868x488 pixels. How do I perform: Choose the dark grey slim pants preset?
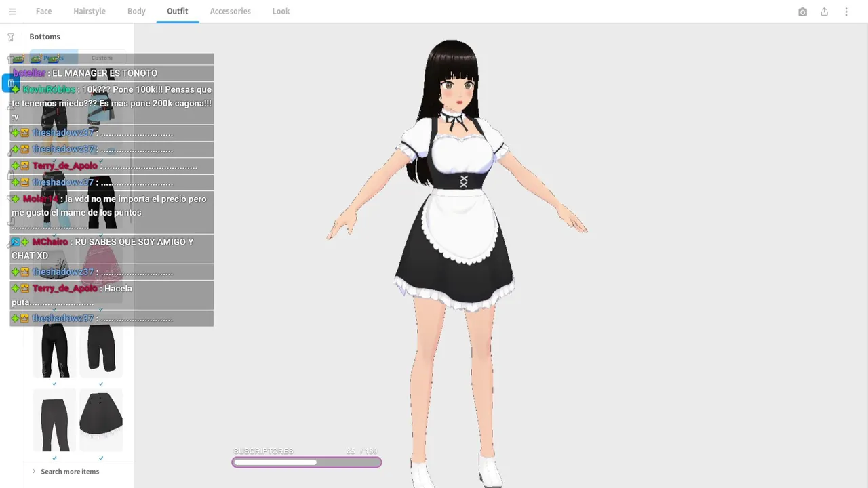click(x=55, y=420)
